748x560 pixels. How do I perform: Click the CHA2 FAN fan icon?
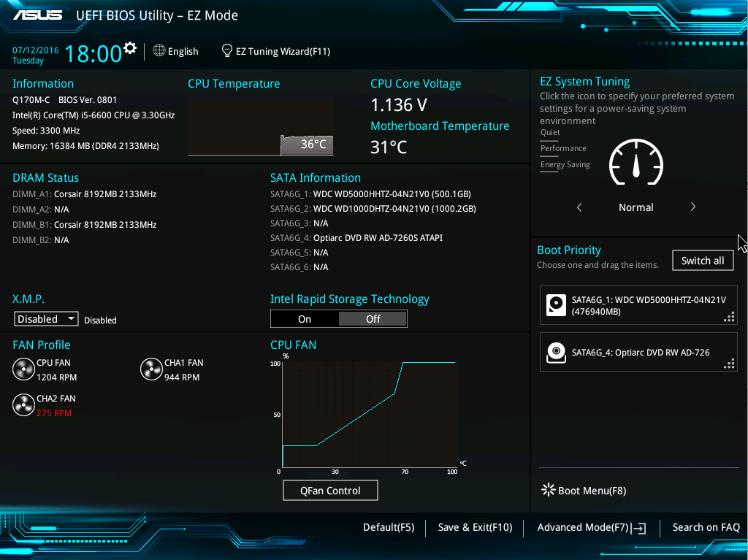pos(23,405)
